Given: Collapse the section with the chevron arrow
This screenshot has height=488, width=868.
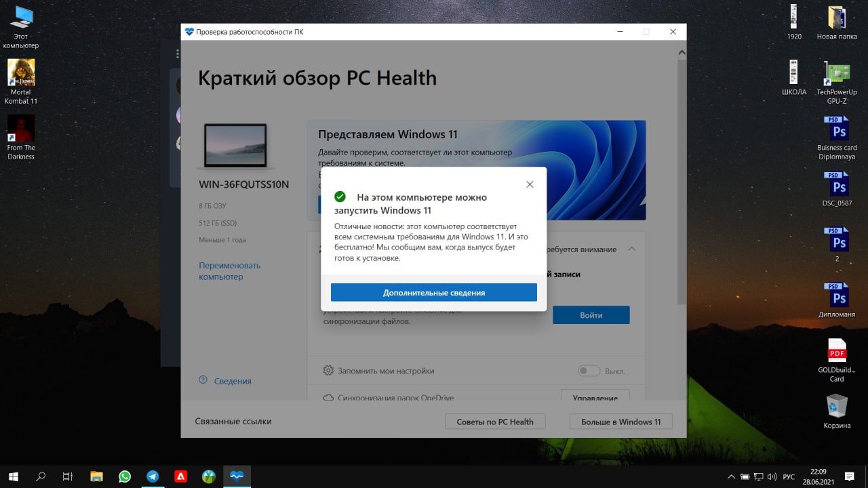Looking at the screenshot, I should click(x=631, y=249).
